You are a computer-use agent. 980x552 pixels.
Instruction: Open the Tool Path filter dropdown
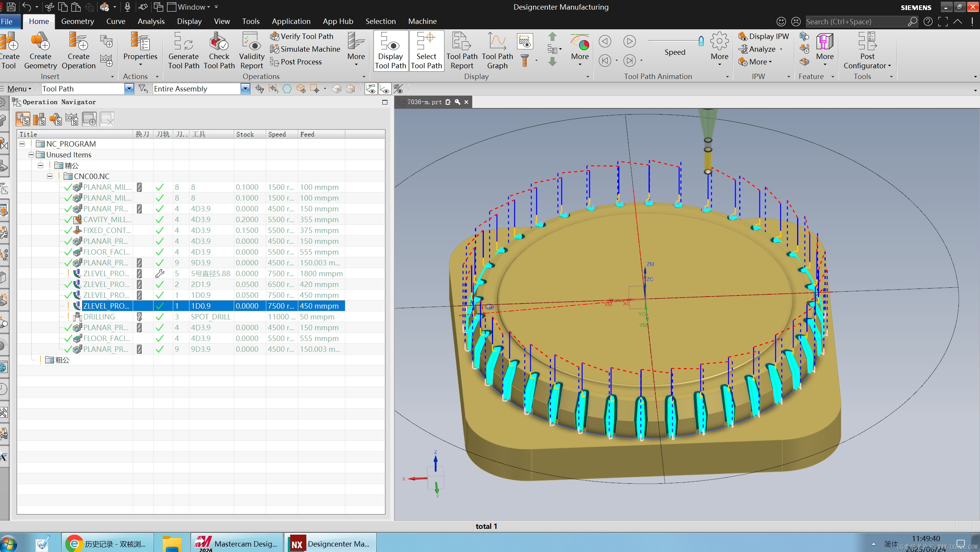[129, 89]
